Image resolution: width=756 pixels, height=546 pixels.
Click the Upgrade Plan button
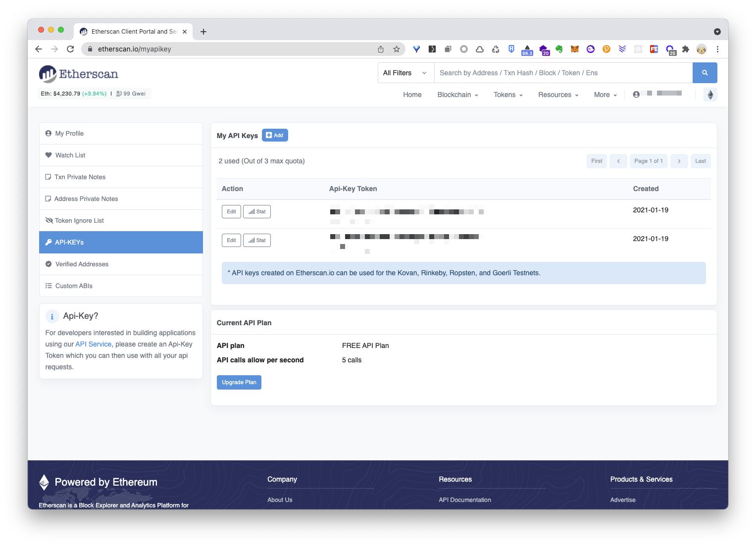(x=239, y=382)
